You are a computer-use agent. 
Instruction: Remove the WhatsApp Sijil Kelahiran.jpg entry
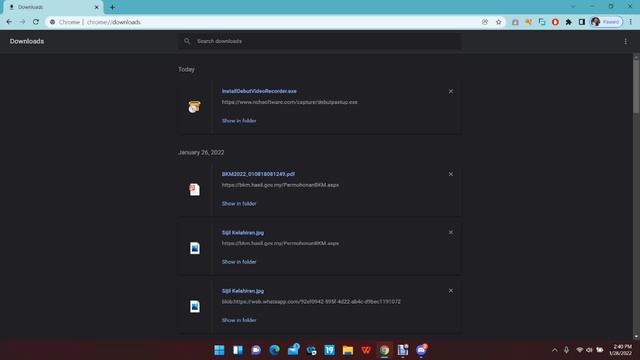tap(451, 291)
